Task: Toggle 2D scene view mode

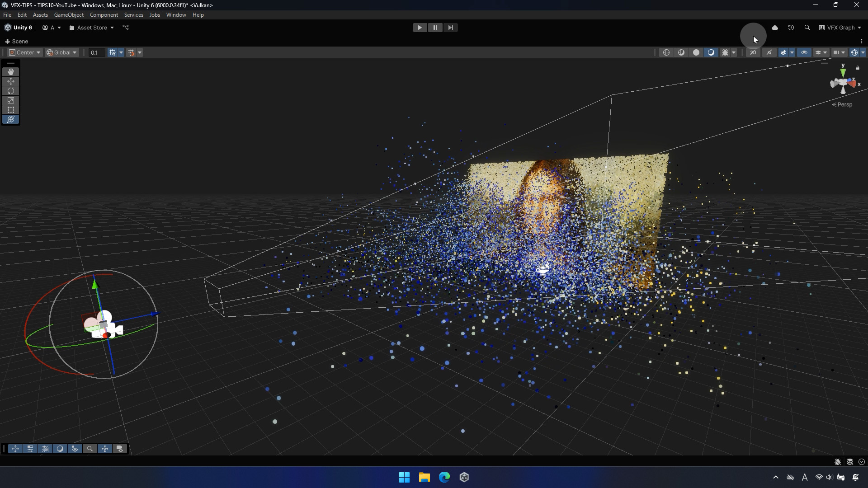Action: point(753,52)
